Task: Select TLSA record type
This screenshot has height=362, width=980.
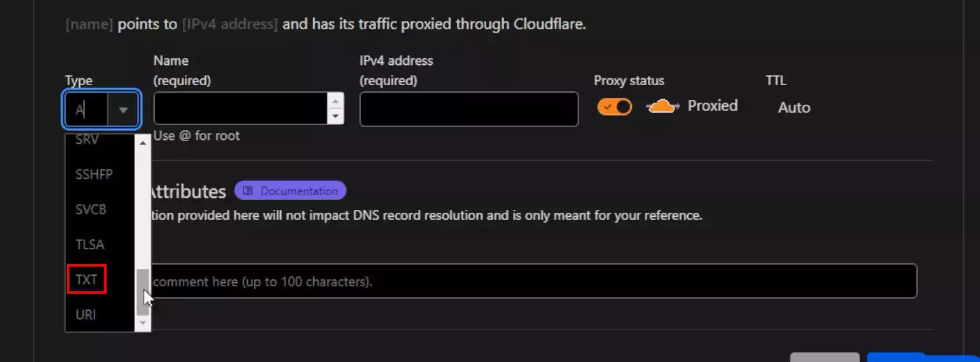Action: pos(90,244)
